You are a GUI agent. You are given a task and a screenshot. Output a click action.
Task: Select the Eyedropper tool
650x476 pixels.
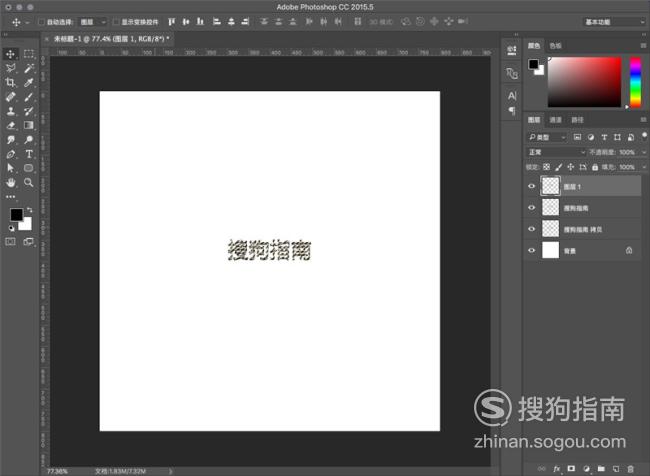pyautogui.click(x=29, y=83)
